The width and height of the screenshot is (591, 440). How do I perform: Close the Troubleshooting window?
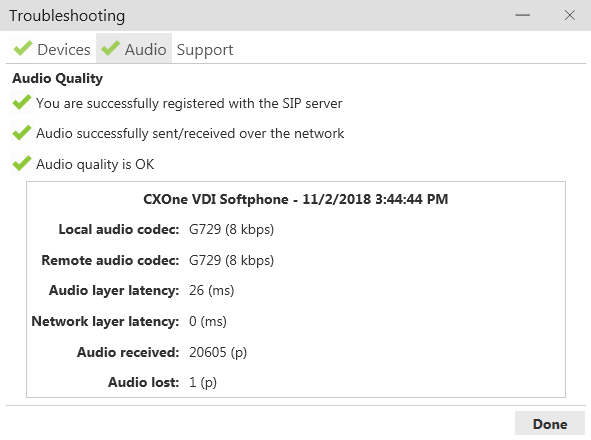point(570,15)
